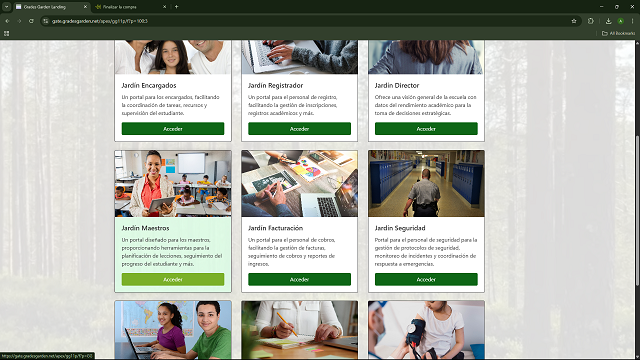Viewport: 640px width, 360px height.
Task: Click the Jardín Seguridad hallway guard image
Action: click(427, 183)
